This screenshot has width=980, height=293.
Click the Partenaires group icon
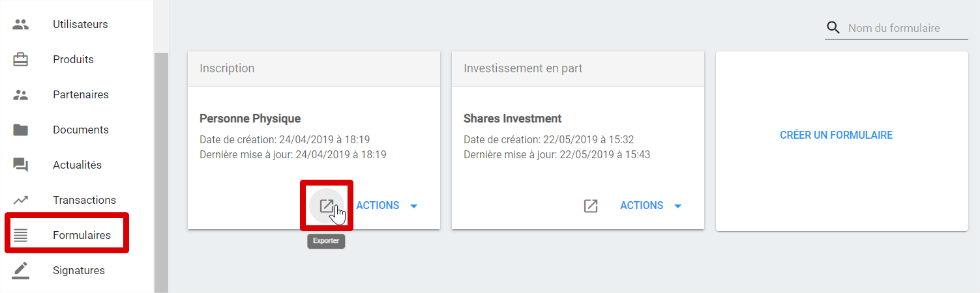point(21,95)
